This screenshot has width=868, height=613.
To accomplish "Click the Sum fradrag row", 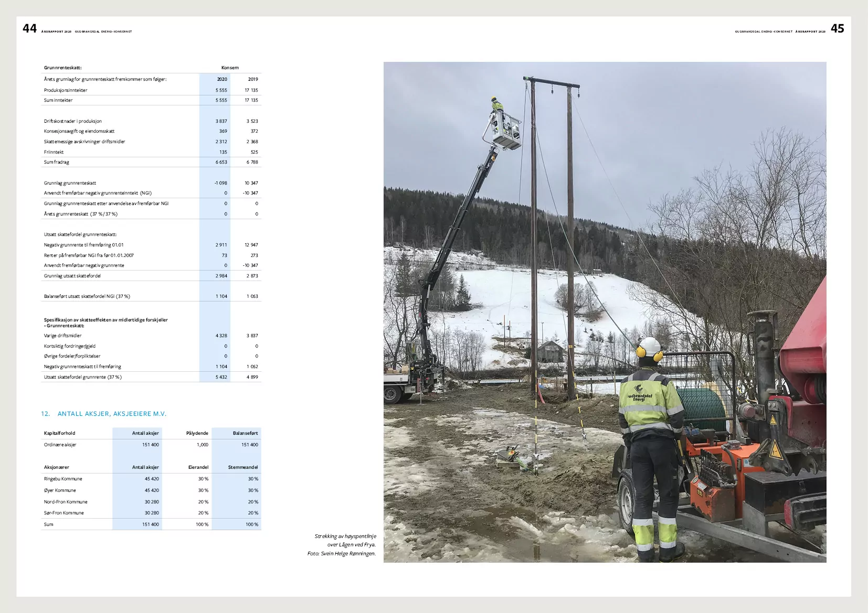I will point(151,162).
